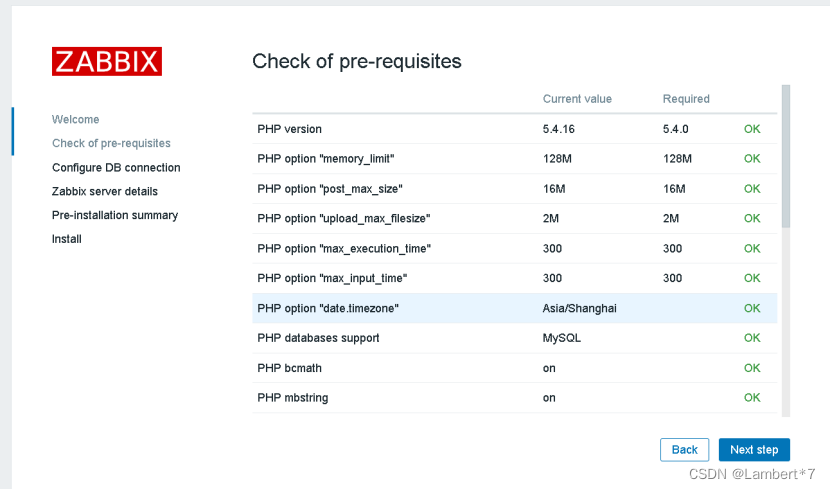
Task: Click the ZABBIX logo
Action: (x=107, y=61)
